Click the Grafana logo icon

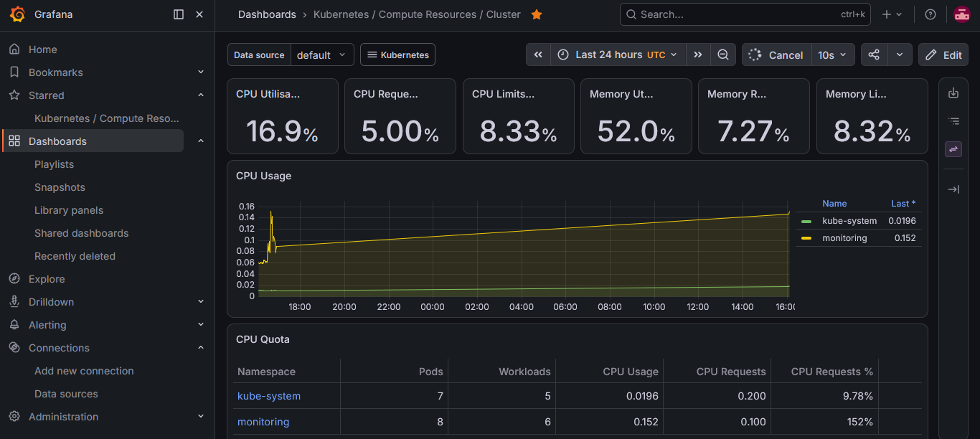click(17, 14)
